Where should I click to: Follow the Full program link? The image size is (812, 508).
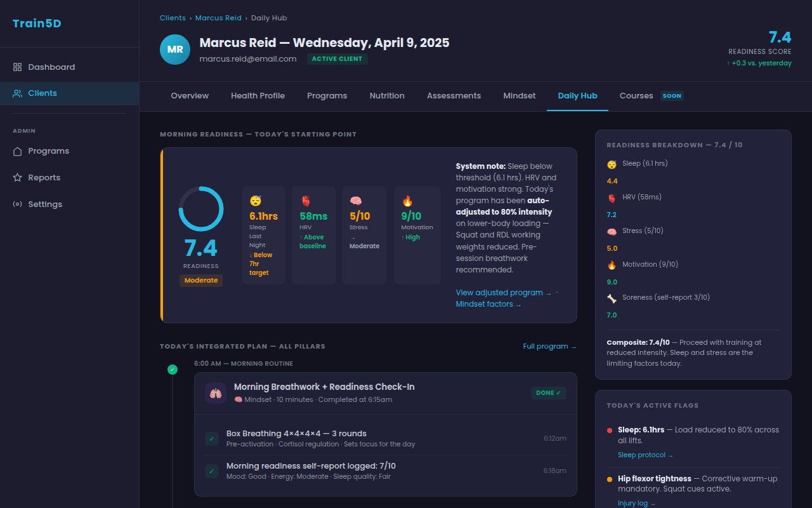[x=550, y=346]
